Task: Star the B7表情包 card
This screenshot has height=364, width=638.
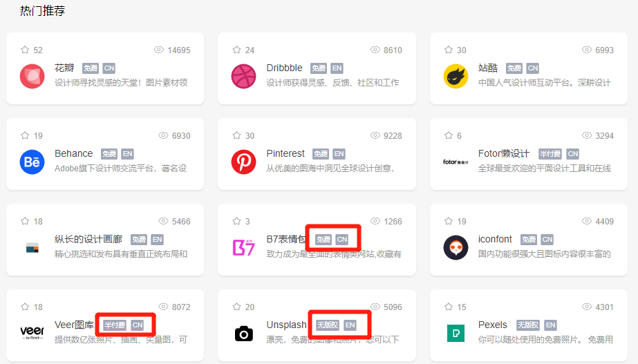Action: [x=236, y=221]
